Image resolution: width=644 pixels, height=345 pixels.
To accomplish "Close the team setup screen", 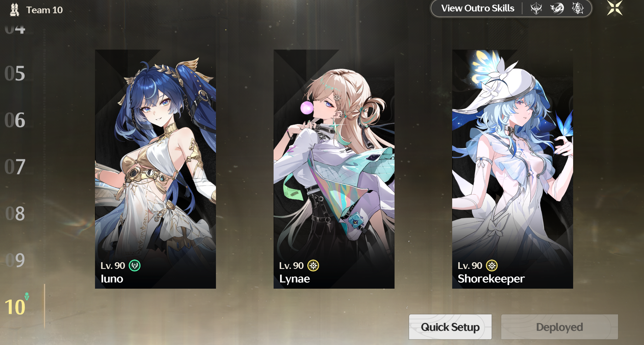I will (615, 8).
